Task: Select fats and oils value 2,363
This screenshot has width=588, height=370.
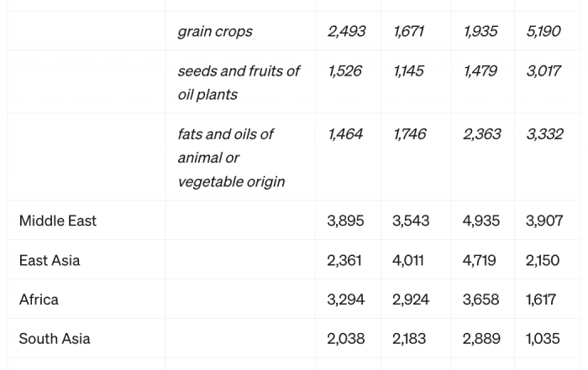Action: [482, 134]
